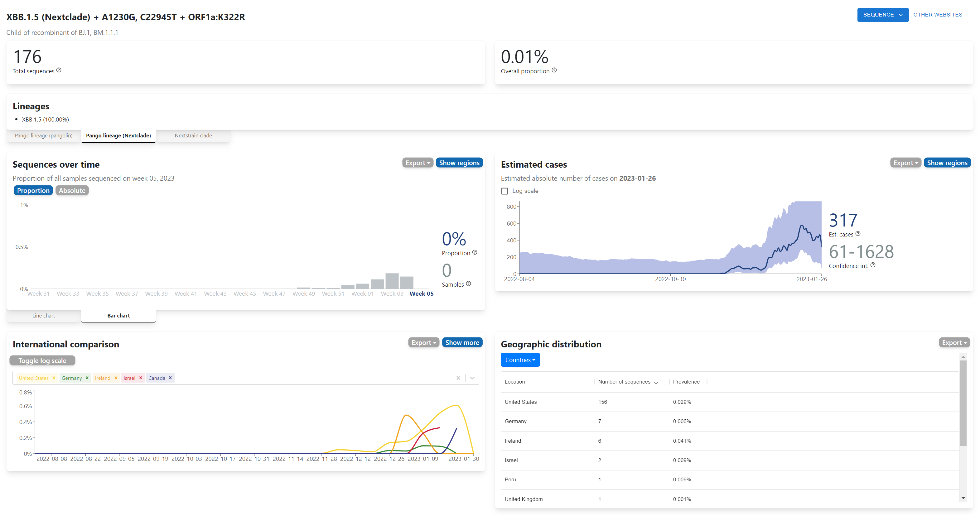Remove Germany tag from country selector

pyautogui.click(x=87, y=378)
